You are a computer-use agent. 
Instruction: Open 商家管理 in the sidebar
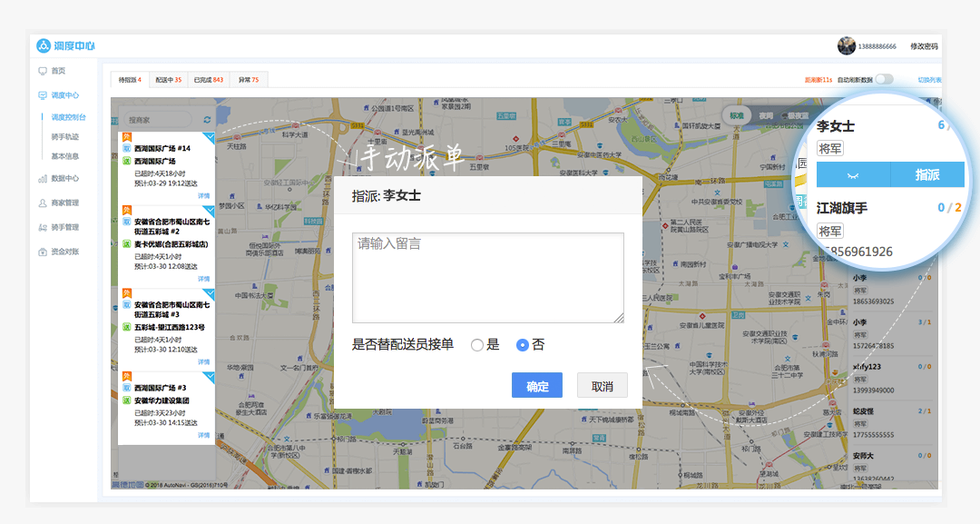pyautogui.click(x=64, y=203)
